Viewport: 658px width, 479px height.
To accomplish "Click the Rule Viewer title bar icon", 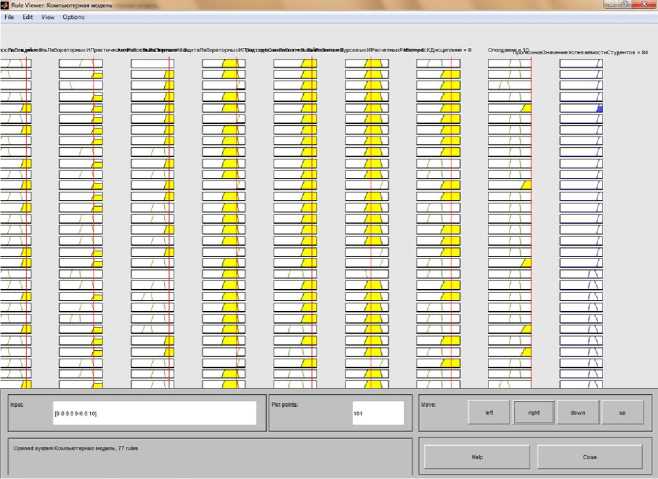I will tap(5, 5).
